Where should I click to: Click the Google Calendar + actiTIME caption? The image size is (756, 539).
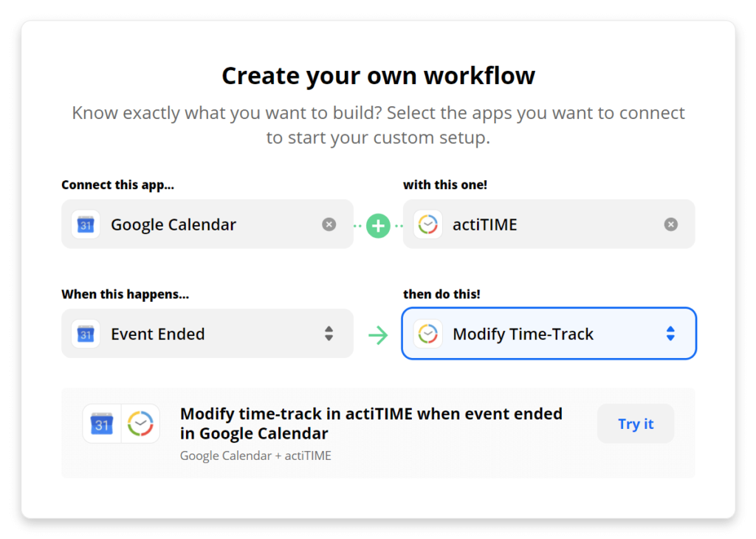(x=255, y=456)
